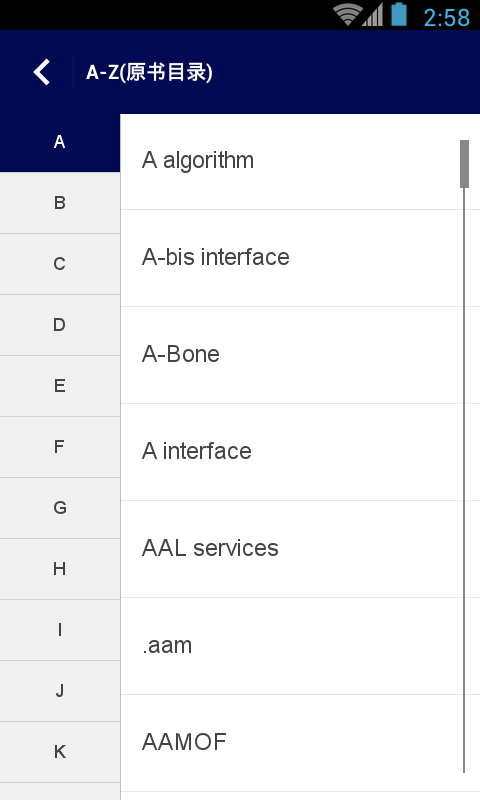Select letter B in the index
This screenshot has width=480, height=800.
pyautogui.click(x=60, y=203)
